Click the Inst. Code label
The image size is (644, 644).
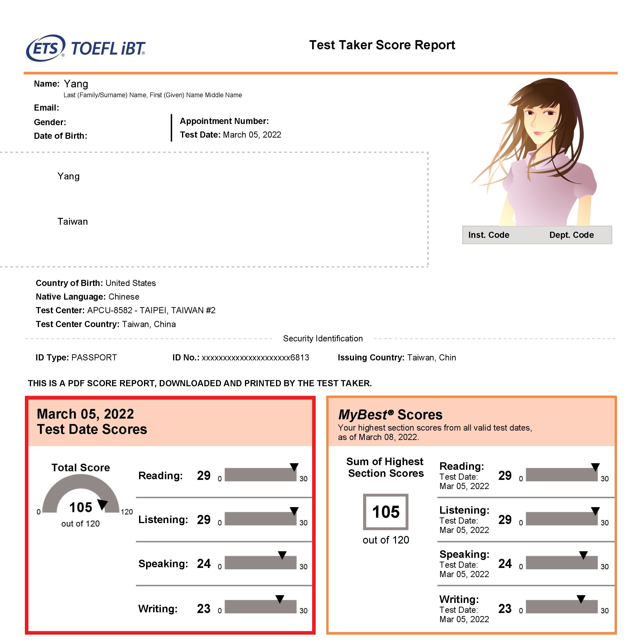point(489,235)
